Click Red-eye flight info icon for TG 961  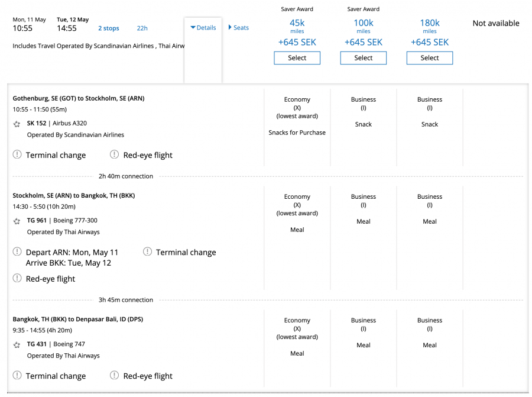coord(17,279)
